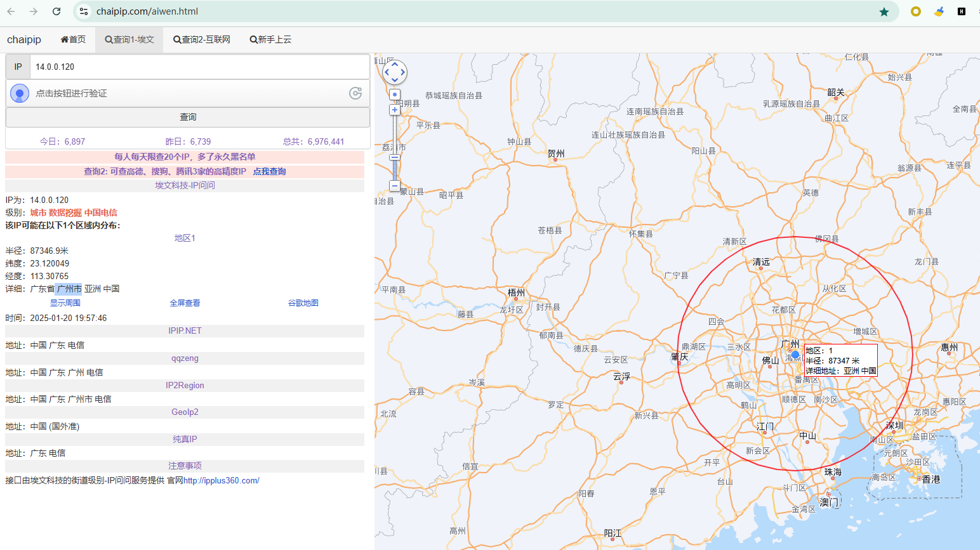Viewport: 980px width, 550px height.
Task: Click 注意事项 section header
Action: [185, 466]
